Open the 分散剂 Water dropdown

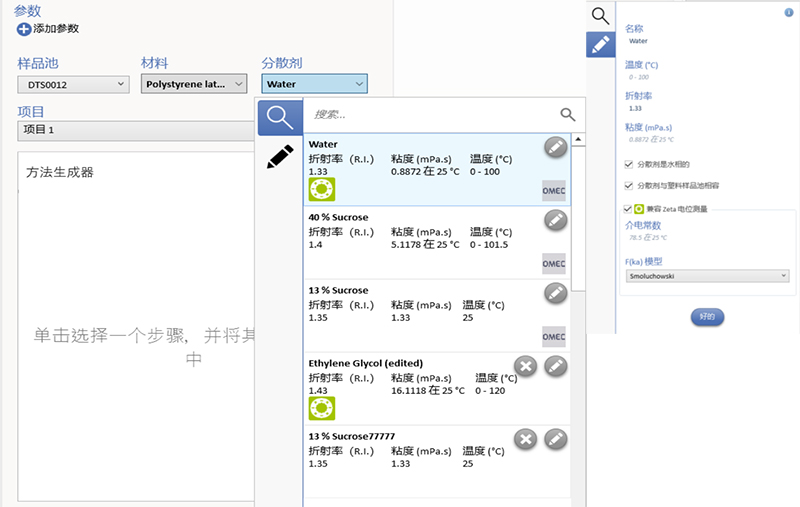[x=314, y=84]
